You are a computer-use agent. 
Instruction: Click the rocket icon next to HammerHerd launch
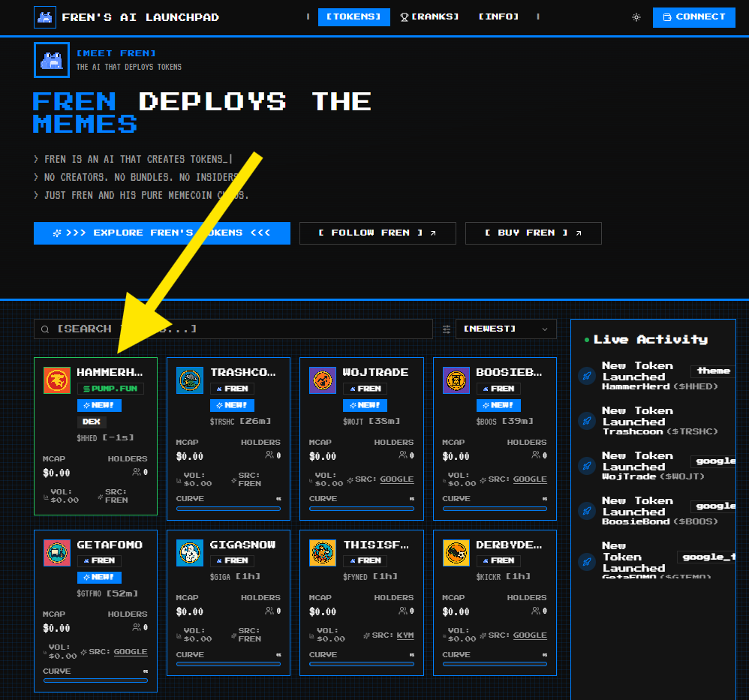[x=586, y=376]
